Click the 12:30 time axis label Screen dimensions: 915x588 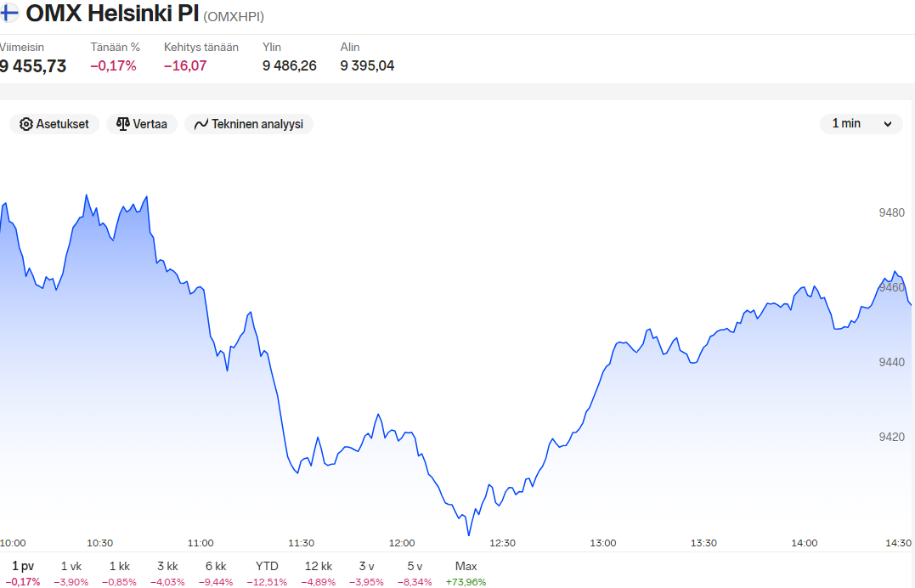pos(502,543)
